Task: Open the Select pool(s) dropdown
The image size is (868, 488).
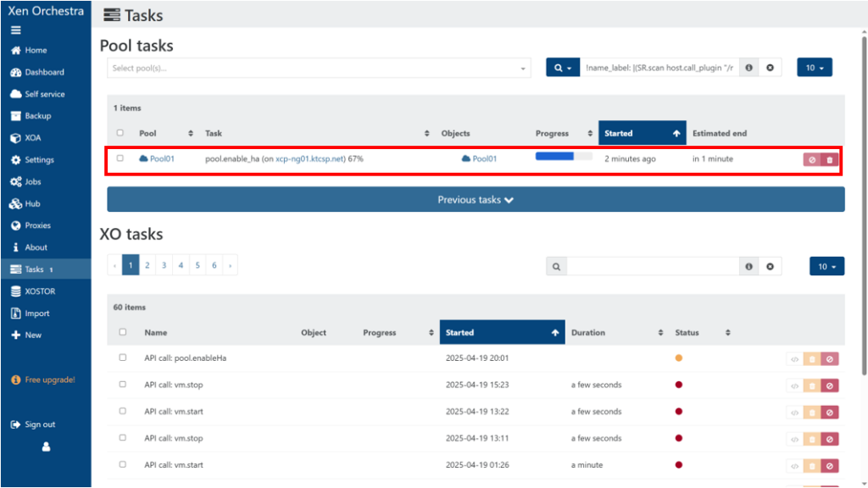Action: [x=318, y=69]
